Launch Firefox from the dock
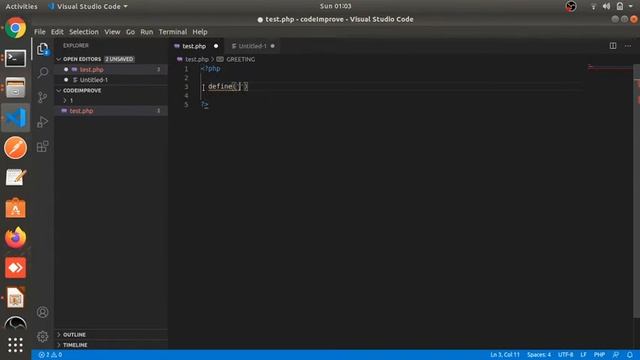 click(x=16, y=238)
